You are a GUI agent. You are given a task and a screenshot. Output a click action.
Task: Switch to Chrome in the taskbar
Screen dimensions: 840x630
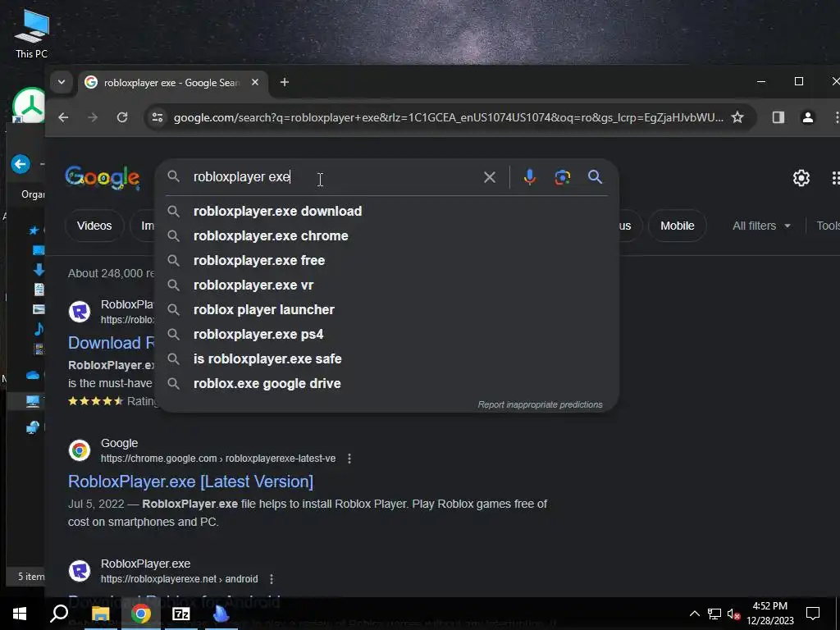tap(141, 614)
